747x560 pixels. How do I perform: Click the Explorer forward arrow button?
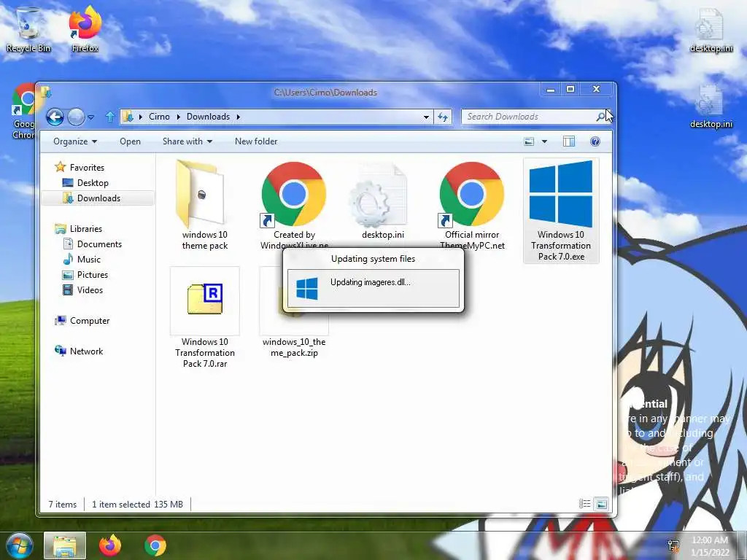(x=76, y=117)
